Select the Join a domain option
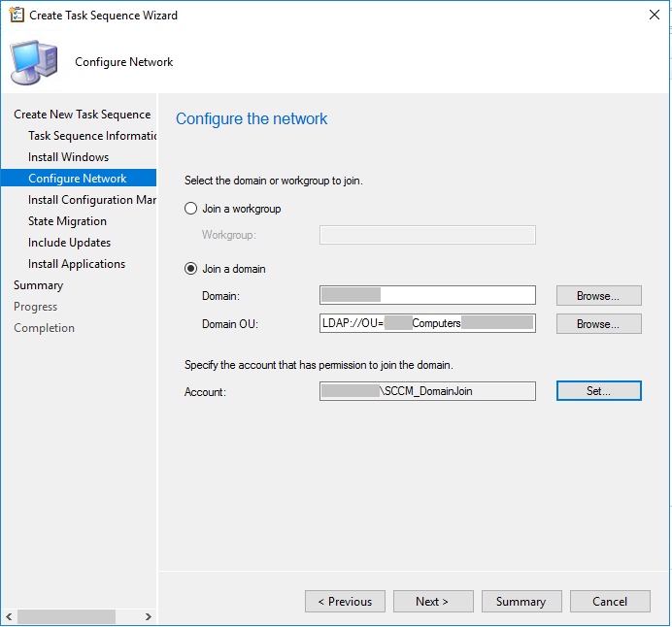The height and width of the screenshot is (627, 672). point(190,269)
